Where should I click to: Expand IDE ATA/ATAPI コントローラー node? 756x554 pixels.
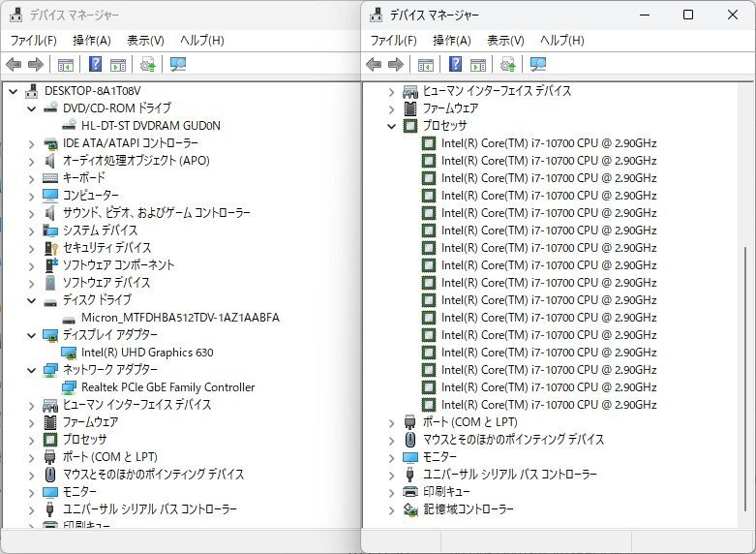tap(31, 143)
